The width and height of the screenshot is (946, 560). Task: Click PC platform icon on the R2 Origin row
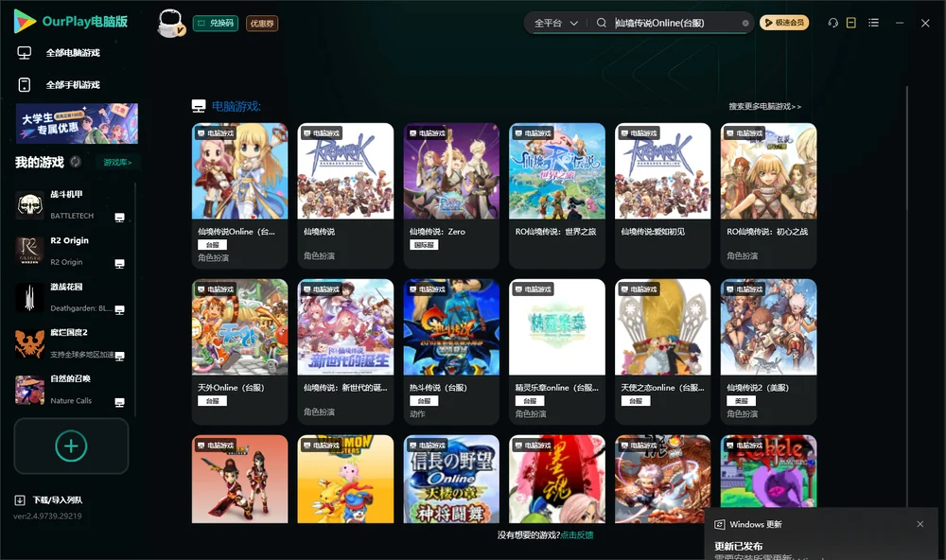tap(119, 264)
